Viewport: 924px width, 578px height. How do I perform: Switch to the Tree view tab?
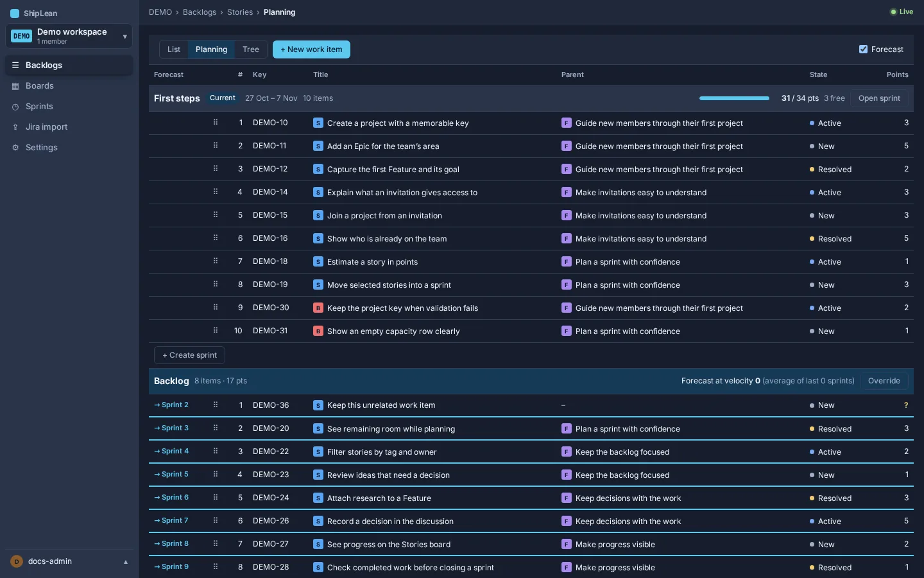[x=251, y=49]
